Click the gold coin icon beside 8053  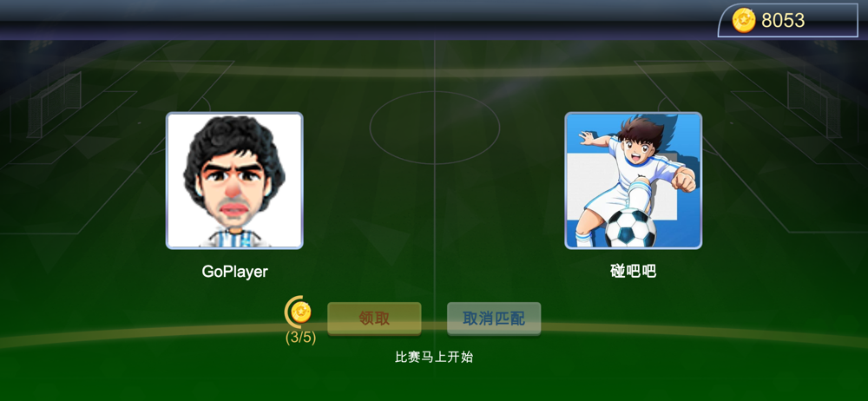point(744,21)
